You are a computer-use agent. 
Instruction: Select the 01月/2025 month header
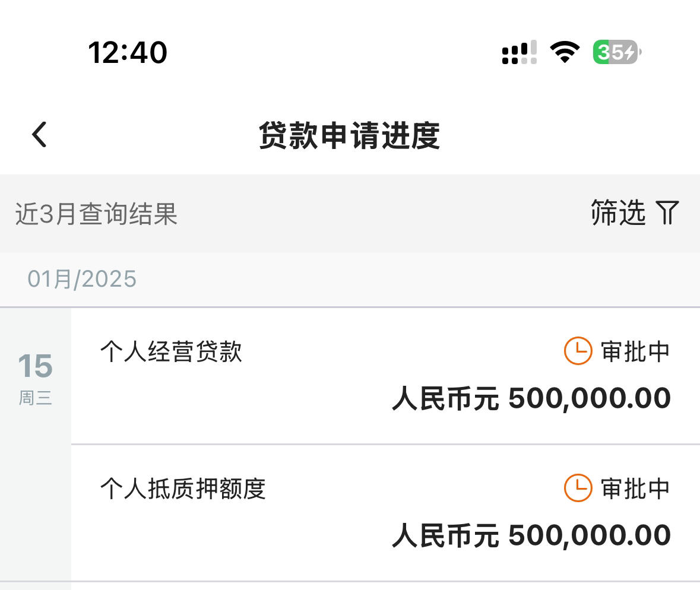(x=82, y=280)
